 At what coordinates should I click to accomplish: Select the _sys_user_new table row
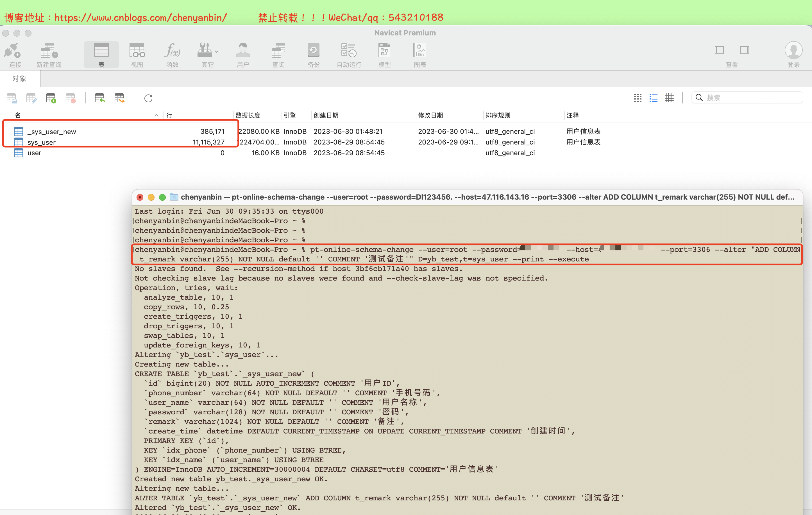(406, 132)
